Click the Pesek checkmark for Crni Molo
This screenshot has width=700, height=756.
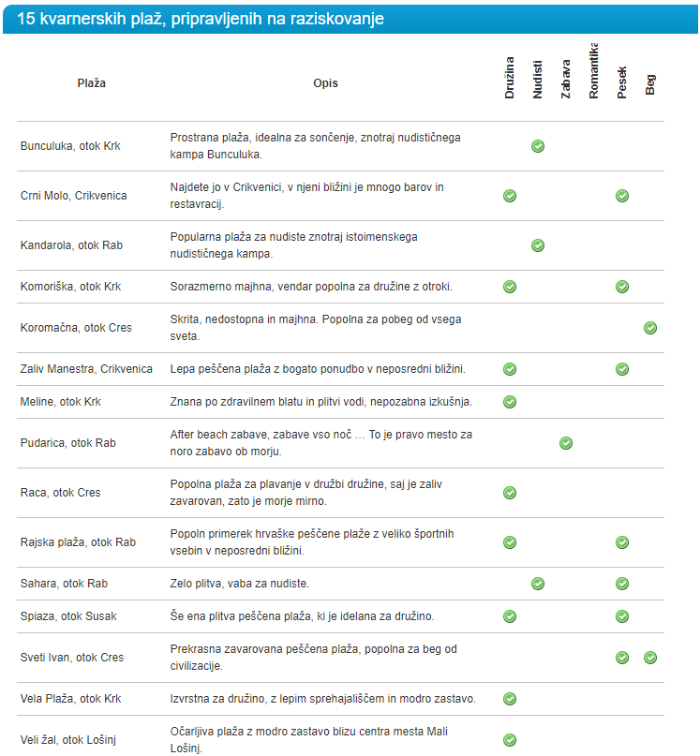[622, 196]
